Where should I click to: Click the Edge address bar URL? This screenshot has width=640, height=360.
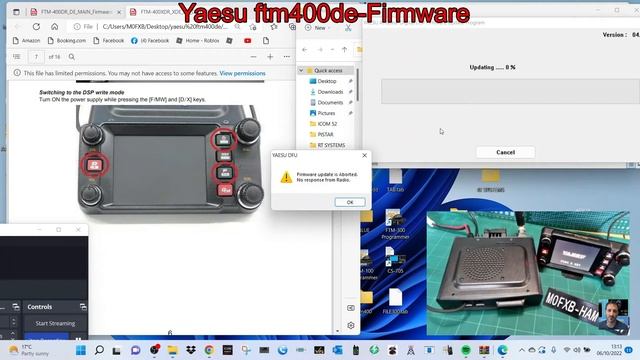pos(165,27)
